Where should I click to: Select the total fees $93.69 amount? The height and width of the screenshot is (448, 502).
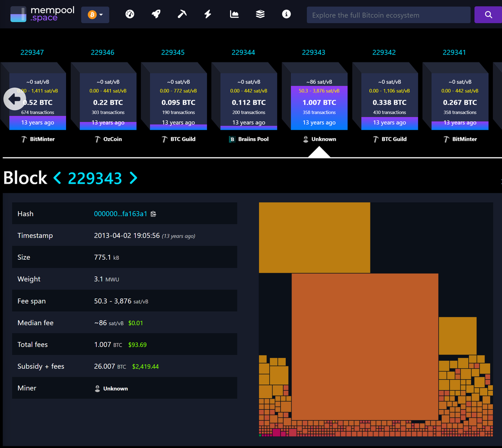point(138,345)
